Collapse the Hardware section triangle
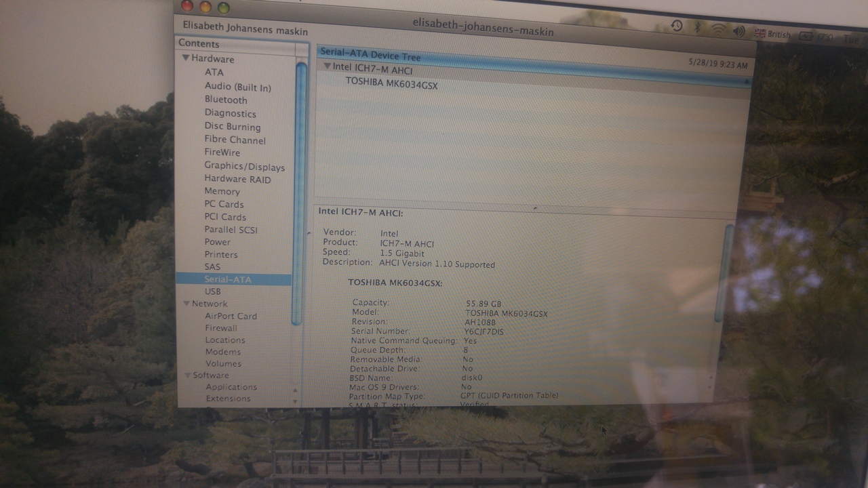The image size is (868, 488). click(185, 58)
